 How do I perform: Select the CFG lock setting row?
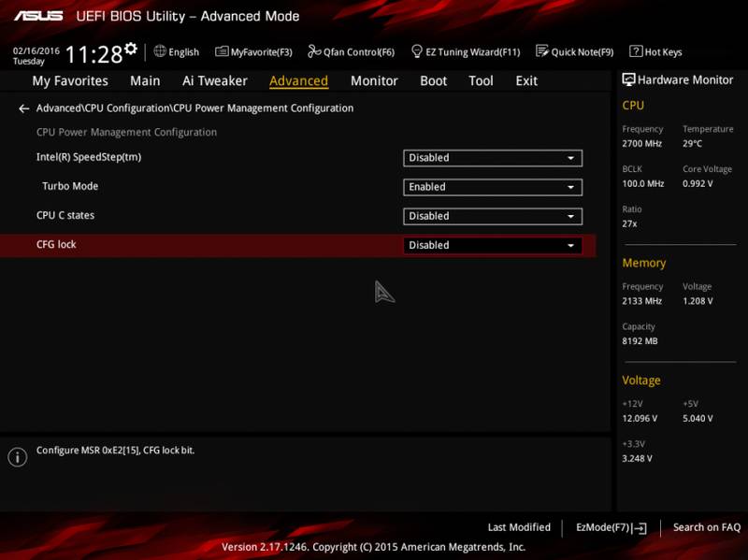coord(297,245)
